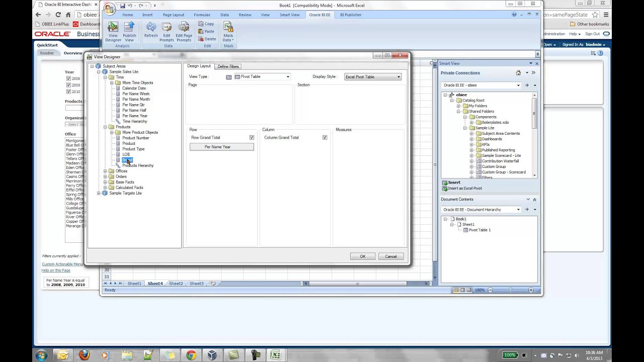The height and width of the screenshot is (362, 644).
Task: Select Product Number in the tree
Action: (135, 138)
